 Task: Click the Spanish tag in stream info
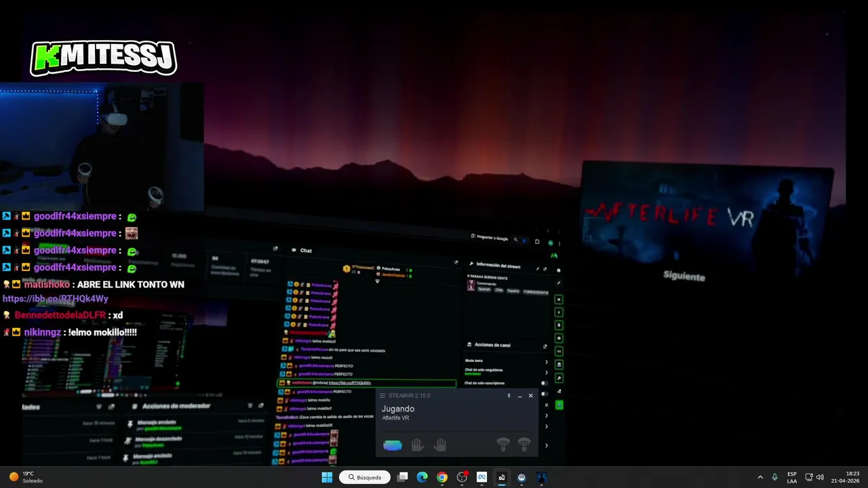coord(484,290)
